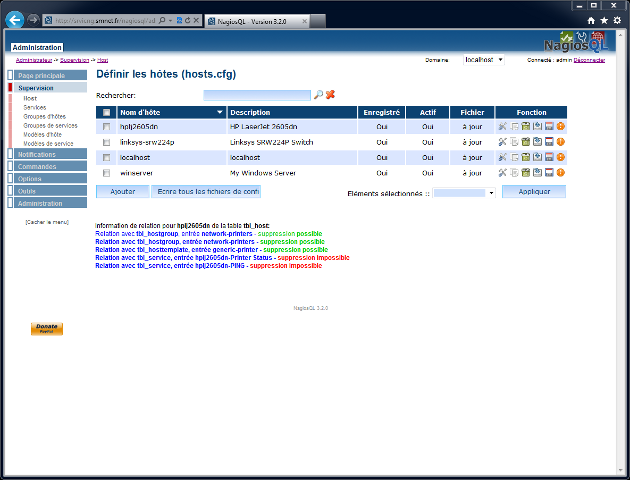Open the Domaine localhost dropdown
Viewport: 630px width, 480px height.
484,60
